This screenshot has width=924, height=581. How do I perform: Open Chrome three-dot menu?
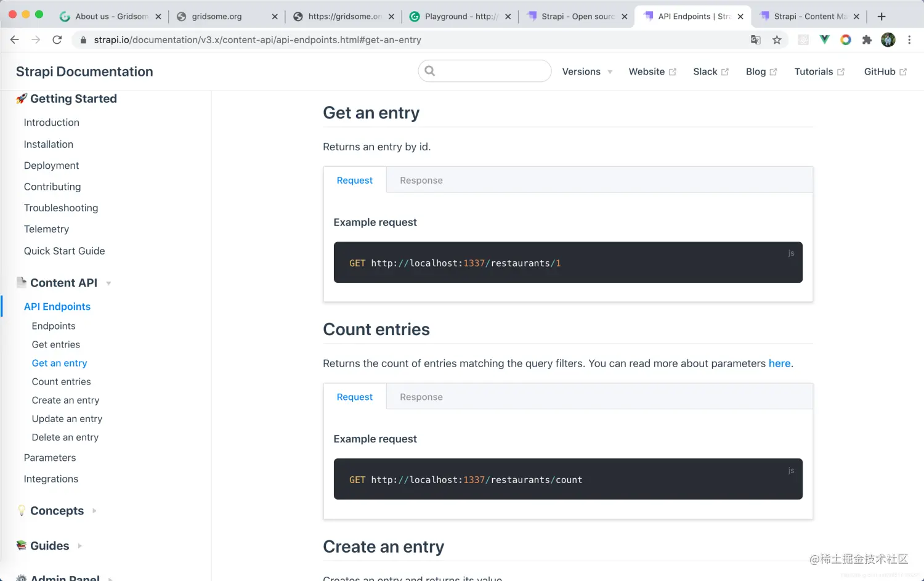tap(909, 39)
